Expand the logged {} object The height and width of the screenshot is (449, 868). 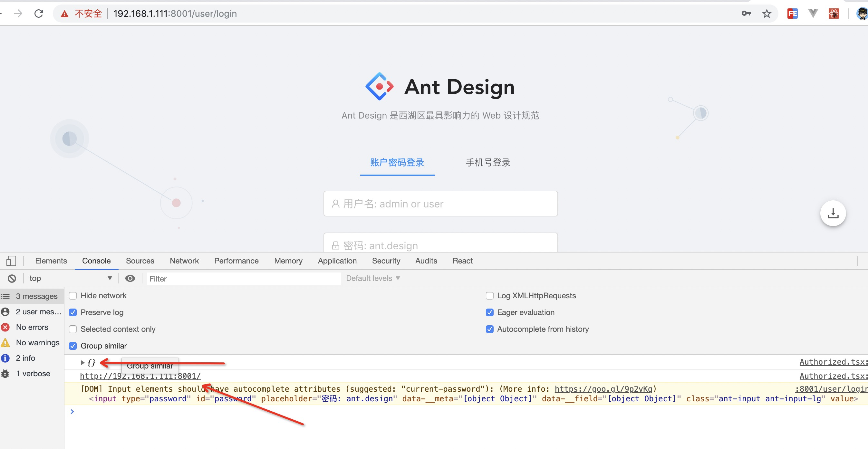[83, 362]
